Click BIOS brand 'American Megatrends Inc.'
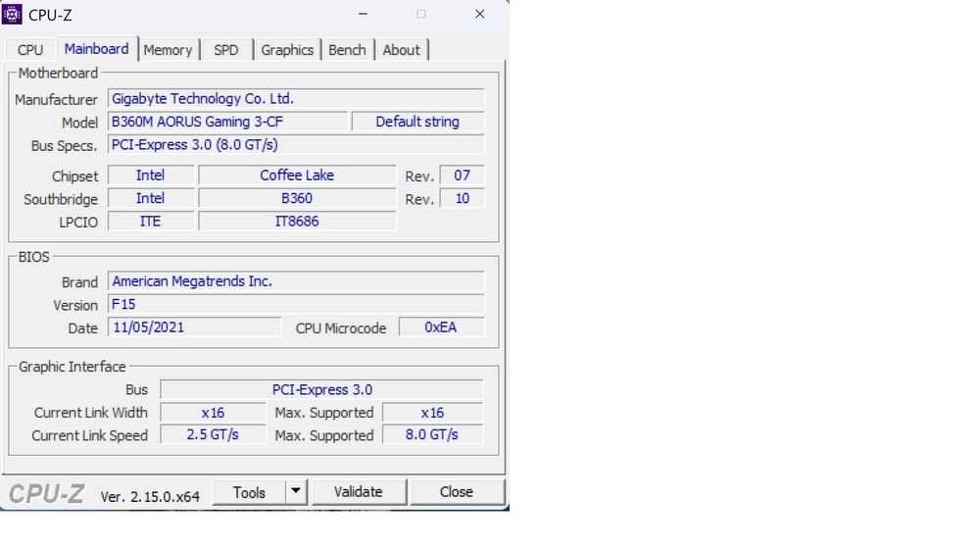 point(296,281)
